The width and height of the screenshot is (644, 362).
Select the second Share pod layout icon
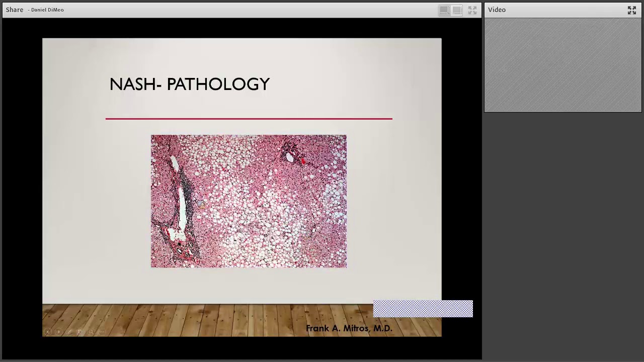(457, 10)
